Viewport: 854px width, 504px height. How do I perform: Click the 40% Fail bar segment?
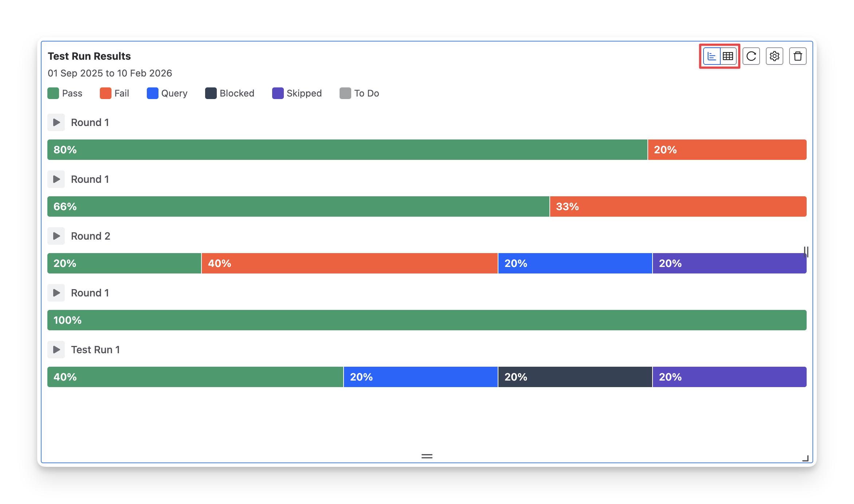pyautogui.click(x=350, y=263)
